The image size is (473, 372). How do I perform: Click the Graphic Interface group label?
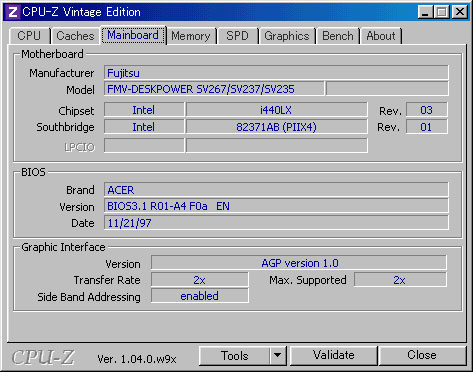pos(63,247)
